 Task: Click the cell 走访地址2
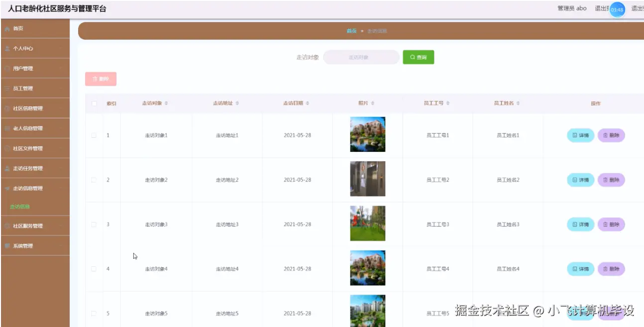(227, 180)
